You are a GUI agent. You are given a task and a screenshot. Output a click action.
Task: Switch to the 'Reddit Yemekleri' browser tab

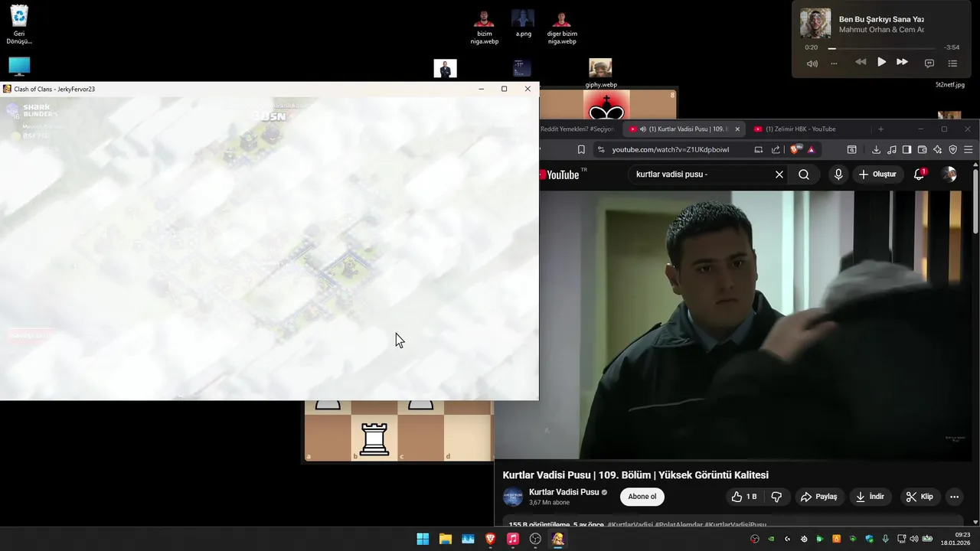coord(577,129)
